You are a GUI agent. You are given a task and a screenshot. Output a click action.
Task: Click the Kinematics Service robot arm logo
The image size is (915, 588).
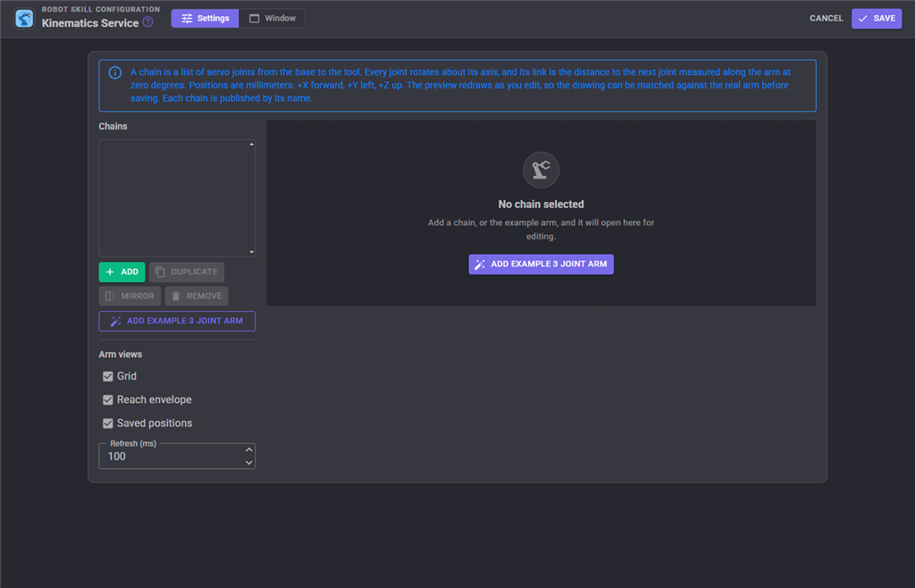tap(24, 18)
